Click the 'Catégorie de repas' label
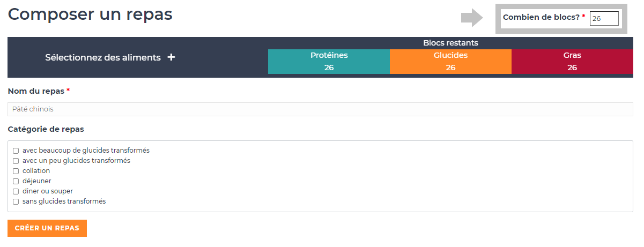 (46, 129)
